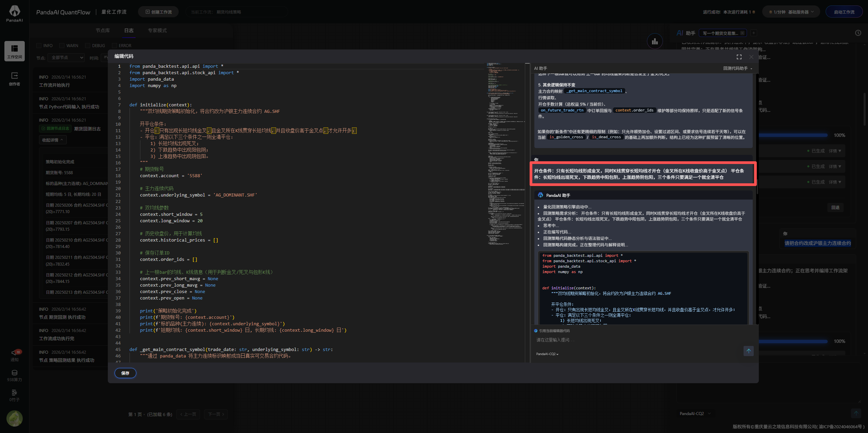
Task: Click the 启动工作流 button
Action: (x=844, y=12)
